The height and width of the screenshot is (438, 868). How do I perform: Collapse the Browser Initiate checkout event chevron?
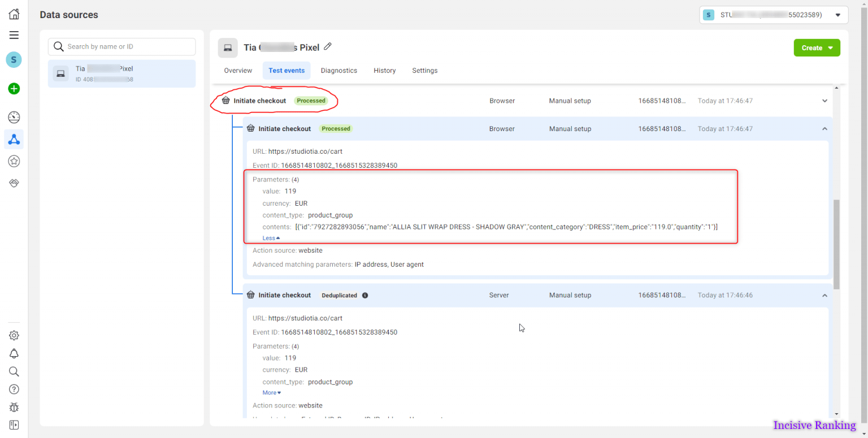pos(824,129)
